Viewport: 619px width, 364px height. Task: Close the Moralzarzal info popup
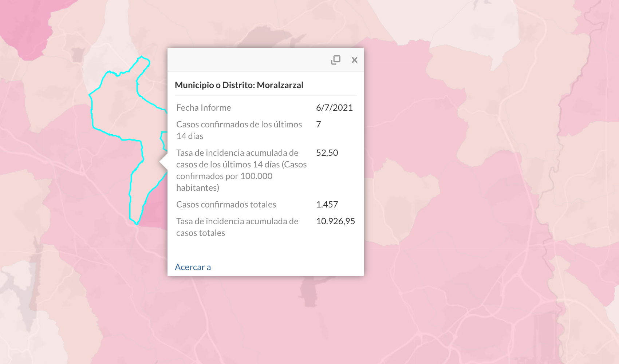[x=354, y=60]
